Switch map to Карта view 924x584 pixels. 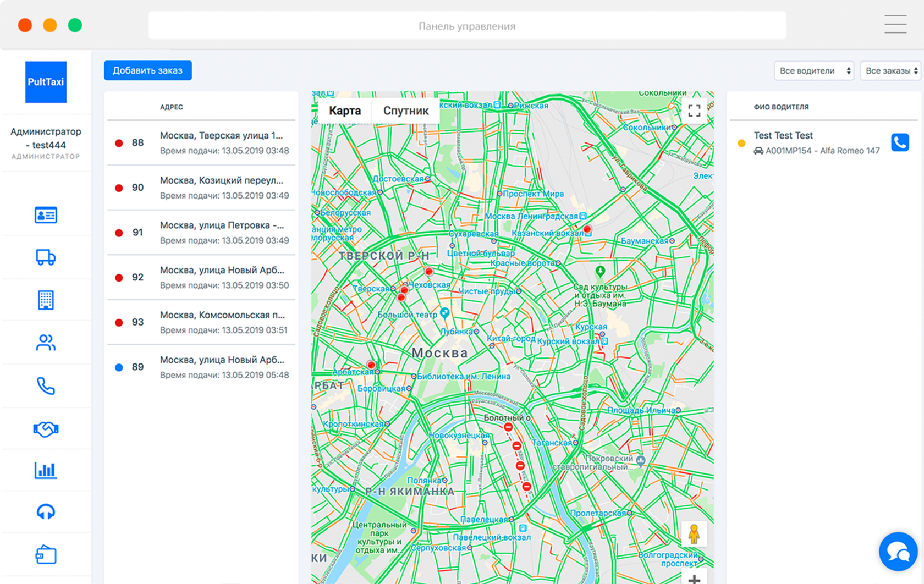[x=345, y=111]
